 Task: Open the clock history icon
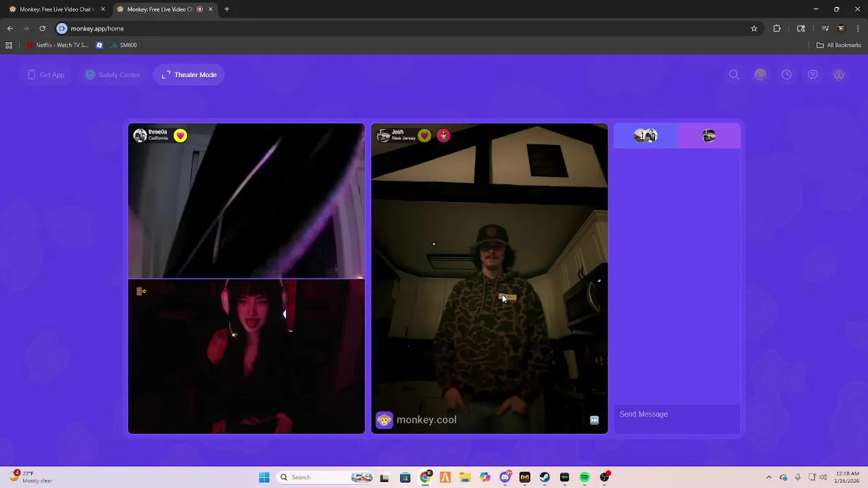(787, 75)
